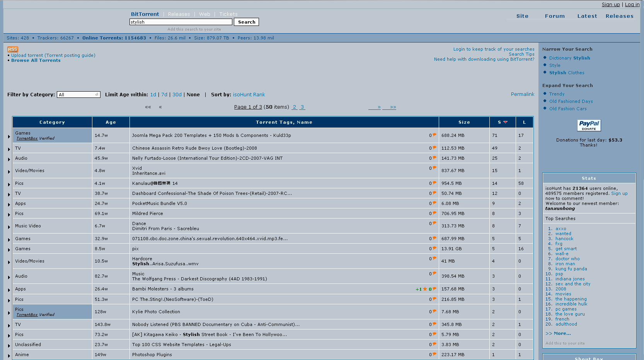
Task: Click comment bubble icon for Kylie Photo Collection row
Action: coord(434,311)
